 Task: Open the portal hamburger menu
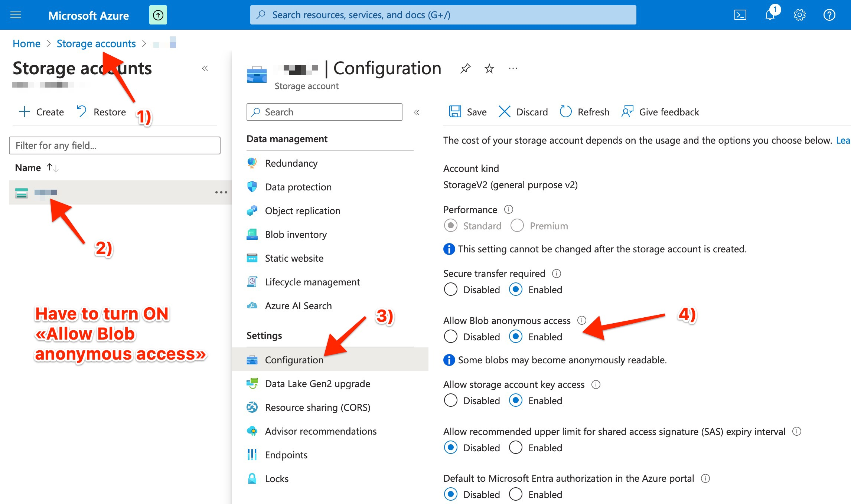16,15
